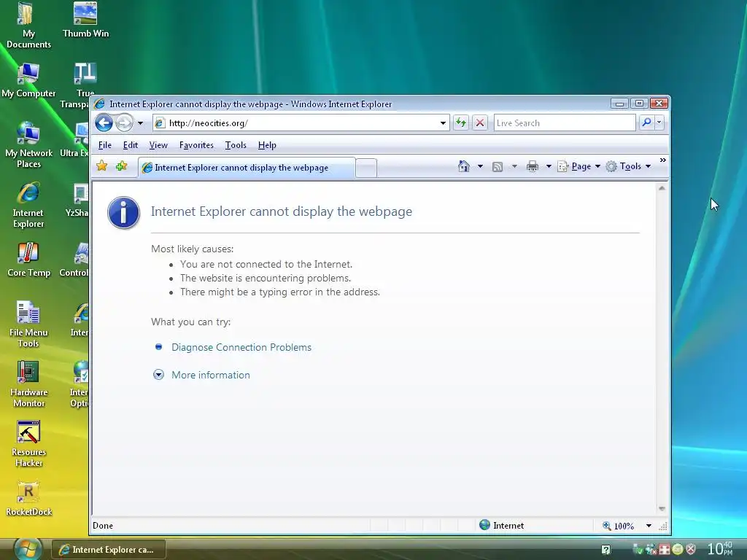This screenshot has height=560, width=747.
Task: Expand the address bar history dropdown
Action: 443,122
